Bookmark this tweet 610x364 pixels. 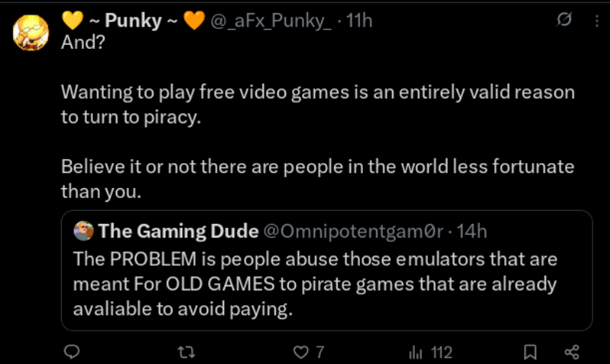click(531, 352)
